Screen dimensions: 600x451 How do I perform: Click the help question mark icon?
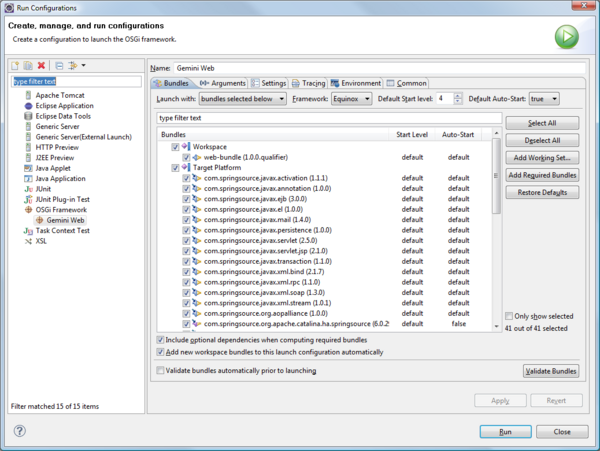point(20,431)
